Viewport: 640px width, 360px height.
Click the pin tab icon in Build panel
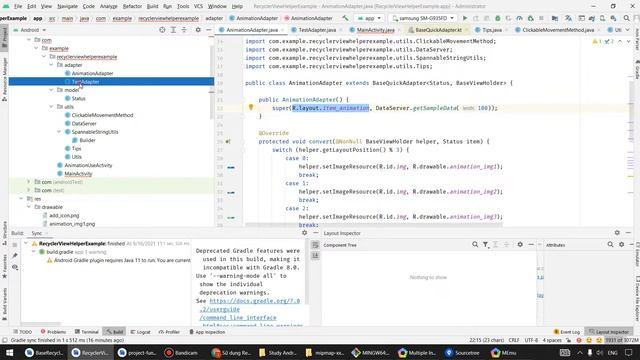pos(15,256)
